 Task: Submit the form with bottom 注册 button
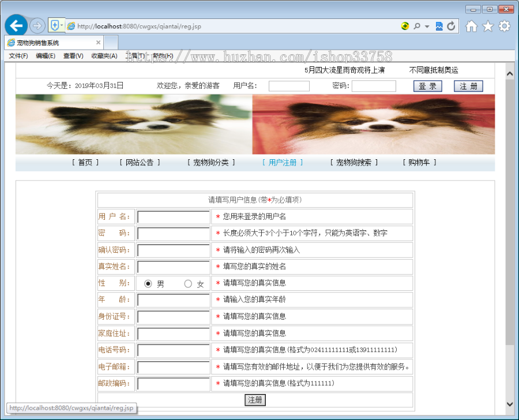click(x=255, y=400)
